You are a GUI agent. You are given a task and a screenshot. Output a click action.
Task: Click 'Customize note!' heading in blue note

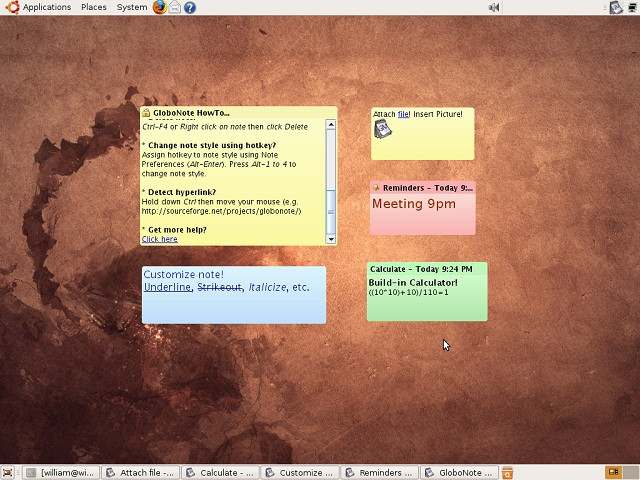click(x=184, y=274)
